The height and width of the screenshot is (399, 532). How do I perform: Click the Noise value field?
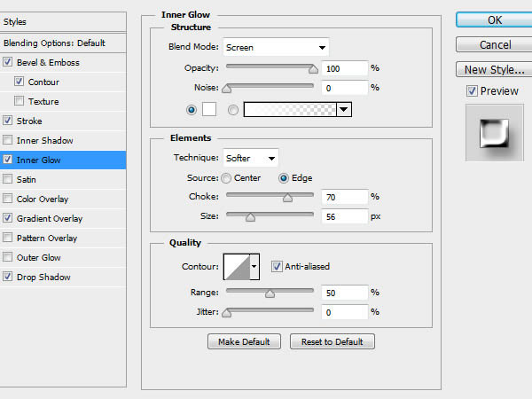coord(345,88)
